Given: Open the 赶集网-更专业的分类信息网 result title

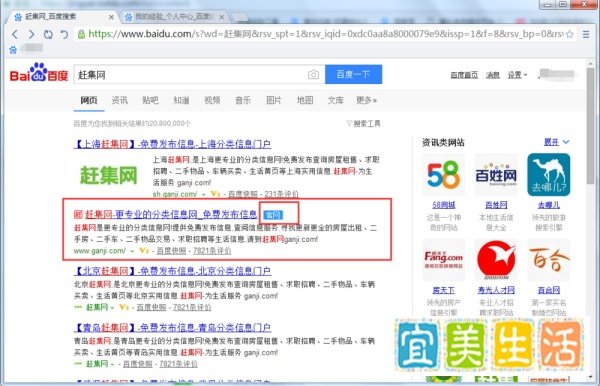Looking at the screenshot, I should click(171, 215).
